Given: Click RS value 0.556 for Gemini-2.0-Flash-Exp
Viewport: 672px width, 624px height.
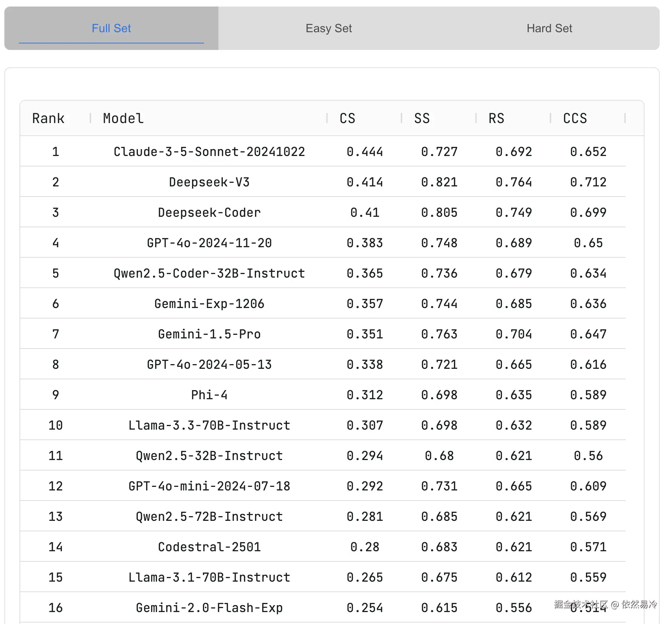Looking at the screenshot, I should pos(514,608).
